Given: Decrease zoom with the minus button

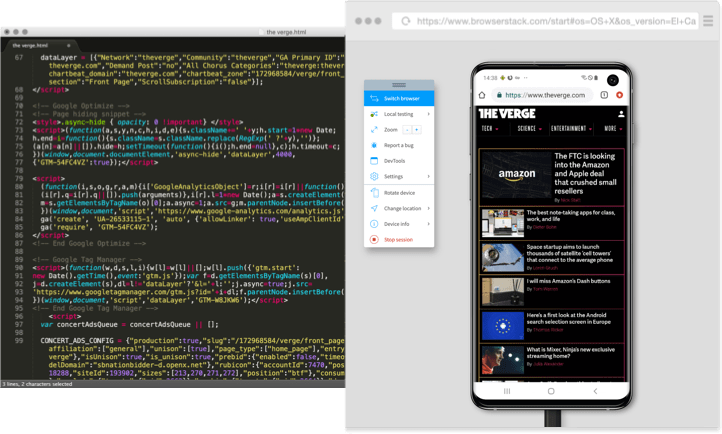Looking at the screenshot, I should (x=407, y=130).
